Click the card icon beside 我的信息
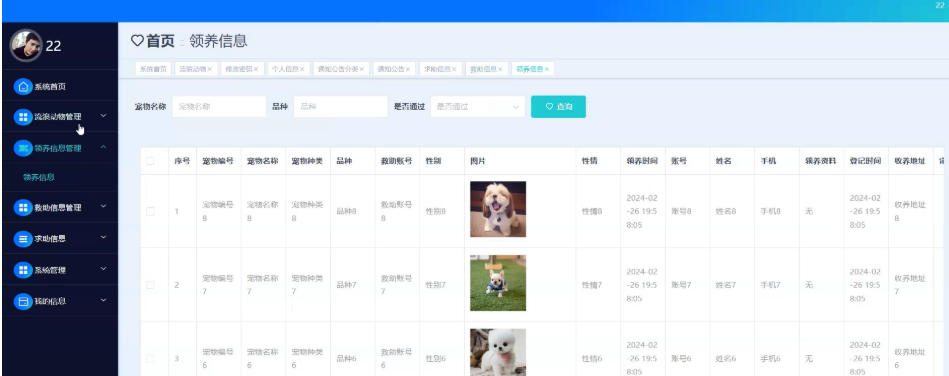This screenshot has width=949, height=376. [x=23, y=301]
